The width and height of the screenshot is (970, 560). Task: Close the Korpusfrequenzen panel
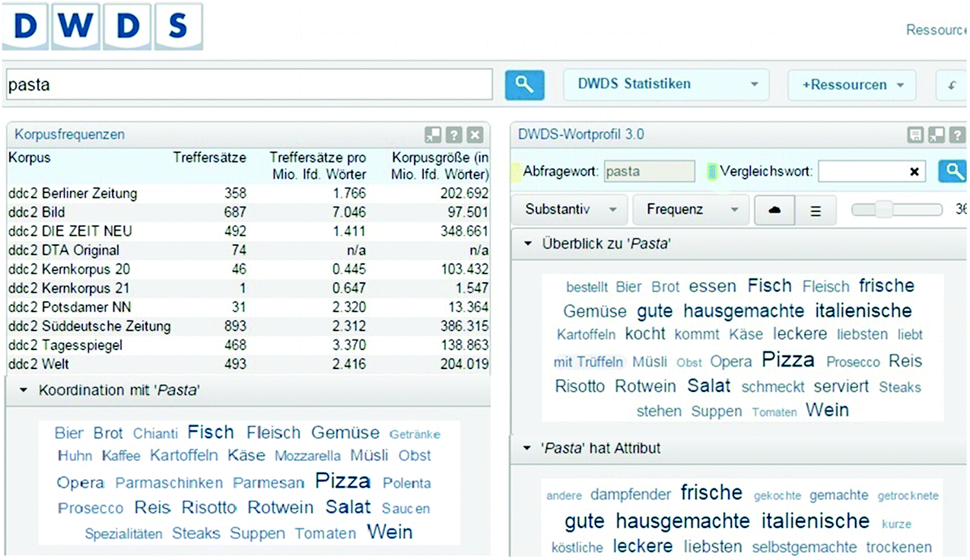(x=475, y=135)
